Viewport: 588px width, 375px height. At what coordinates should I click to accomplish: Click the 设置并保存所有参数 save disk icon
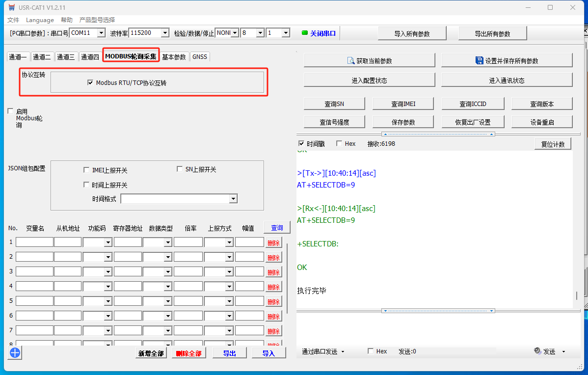click(479, 60)
